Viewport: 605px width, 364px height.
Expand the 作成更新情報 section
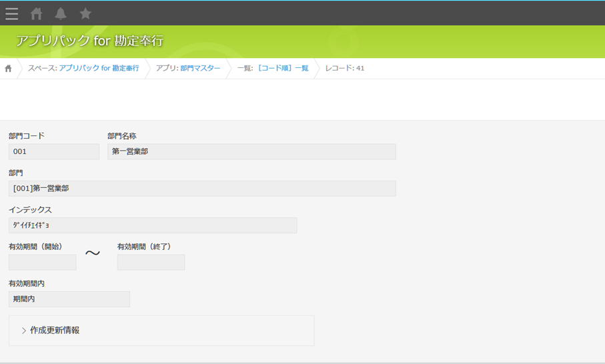pyautogui.click(x=51, y=331)
